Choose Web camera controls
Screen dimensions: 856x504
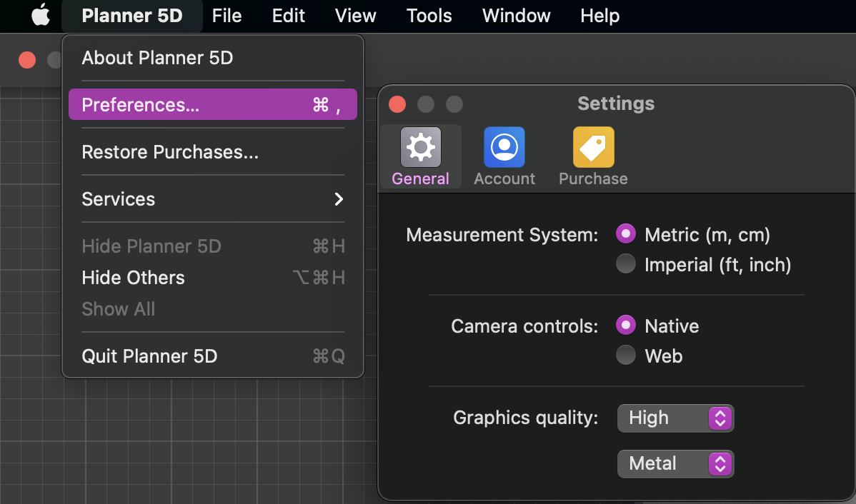(x=626, y=355)
